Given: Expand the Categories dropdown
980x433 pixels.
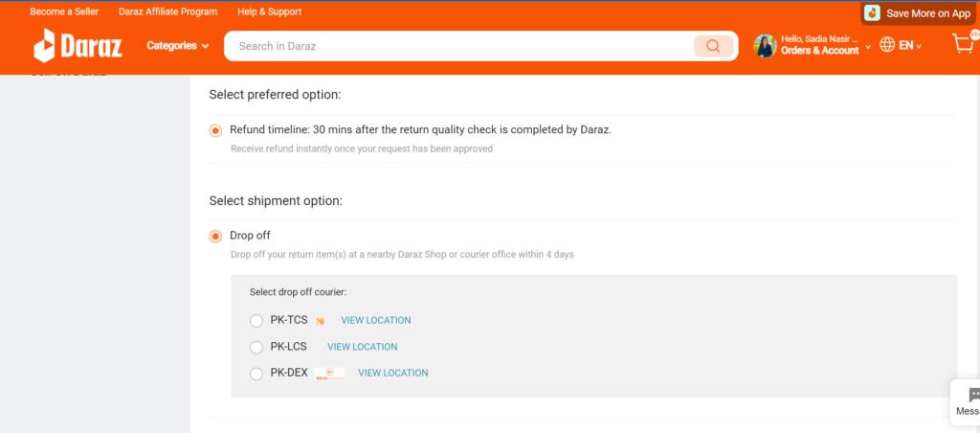Looking at the screenshot, I should click(177, 46).
